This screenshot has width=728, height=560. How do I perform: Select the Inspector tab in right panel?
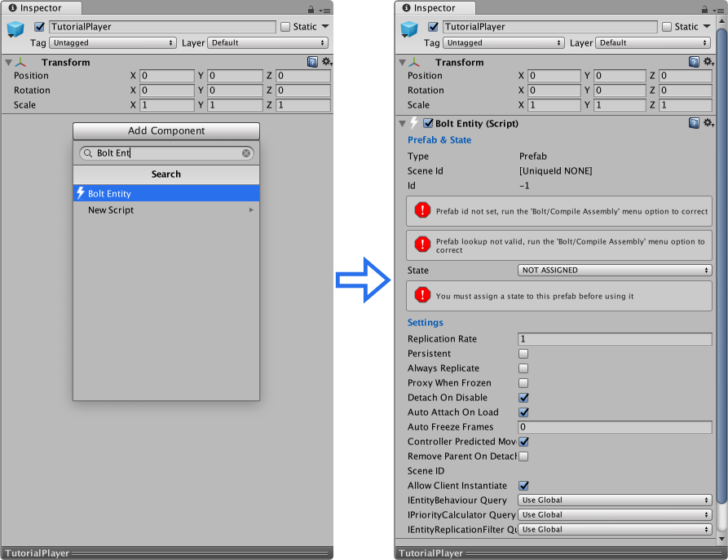pyautogui.click(x=435, y=8)
